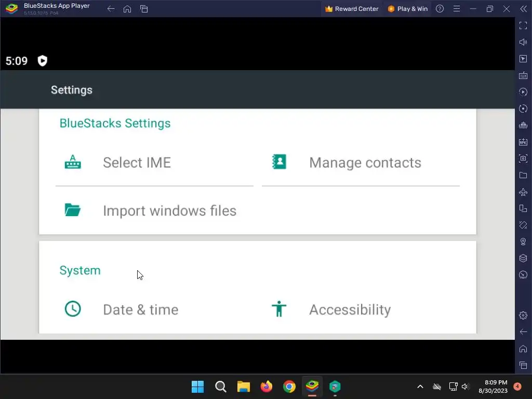Show hidden system tray icons
This screenshot has height=399, width=532.
420,387
